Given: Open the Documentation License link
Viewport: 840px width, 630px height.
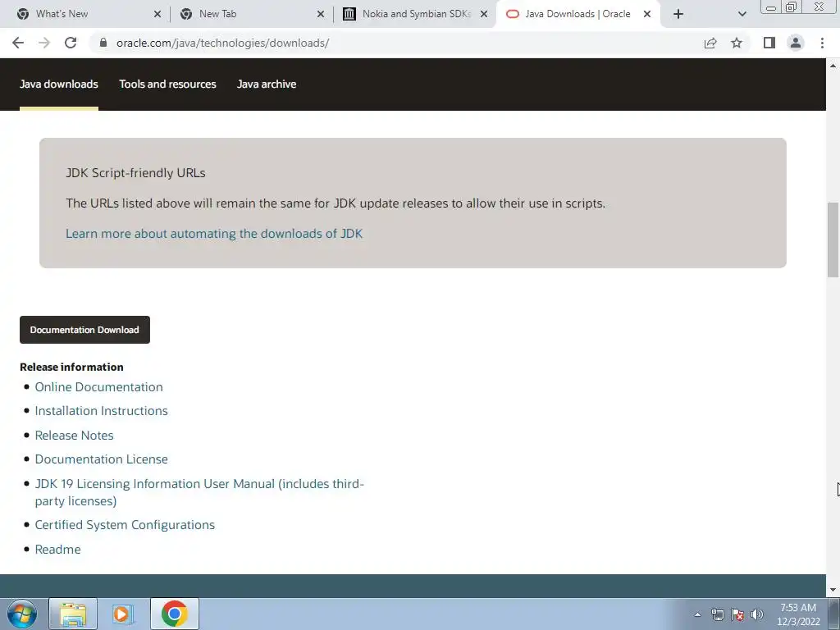Looking at the screenshot, I should (101, 459).
